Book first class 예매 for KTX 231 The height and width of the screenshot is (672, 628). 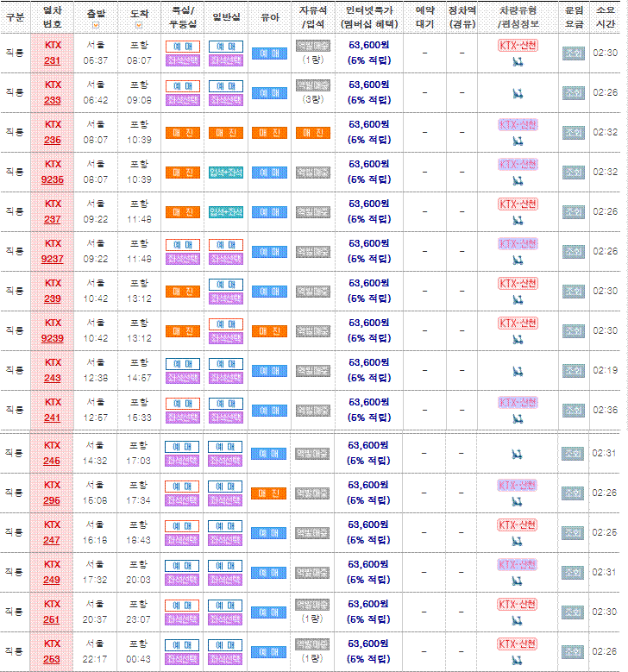183,47
